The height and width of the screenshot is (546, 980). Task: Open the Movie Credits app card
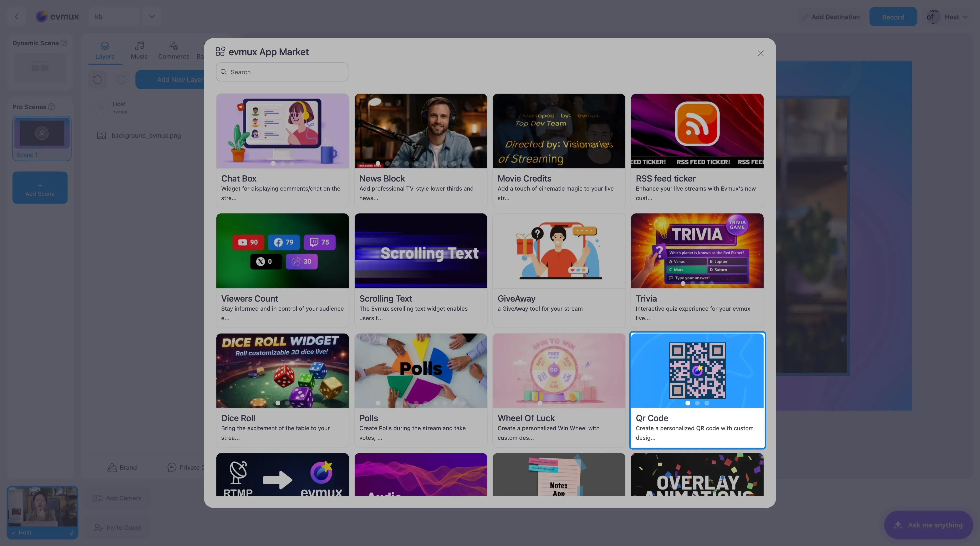[558, 151]
